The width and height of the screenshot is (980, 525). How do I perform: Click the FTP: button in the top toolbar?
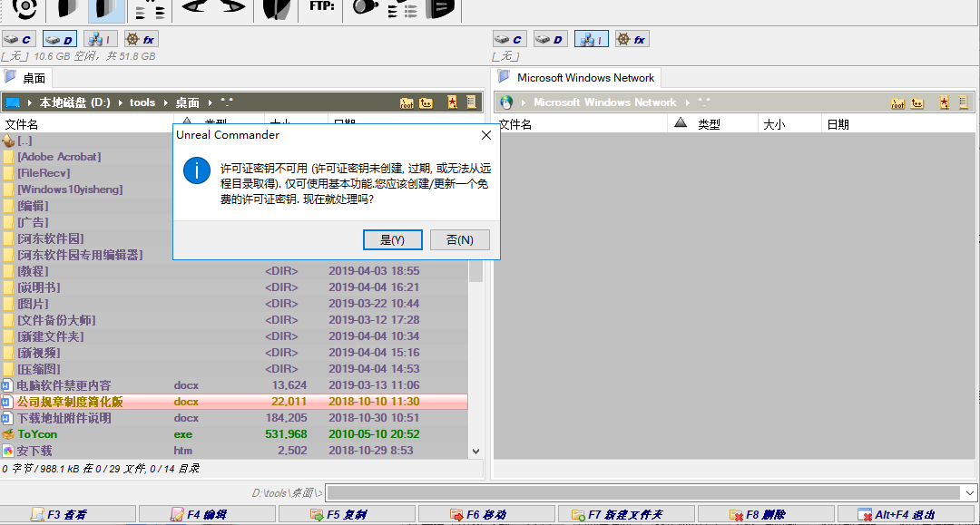point(322,7)
